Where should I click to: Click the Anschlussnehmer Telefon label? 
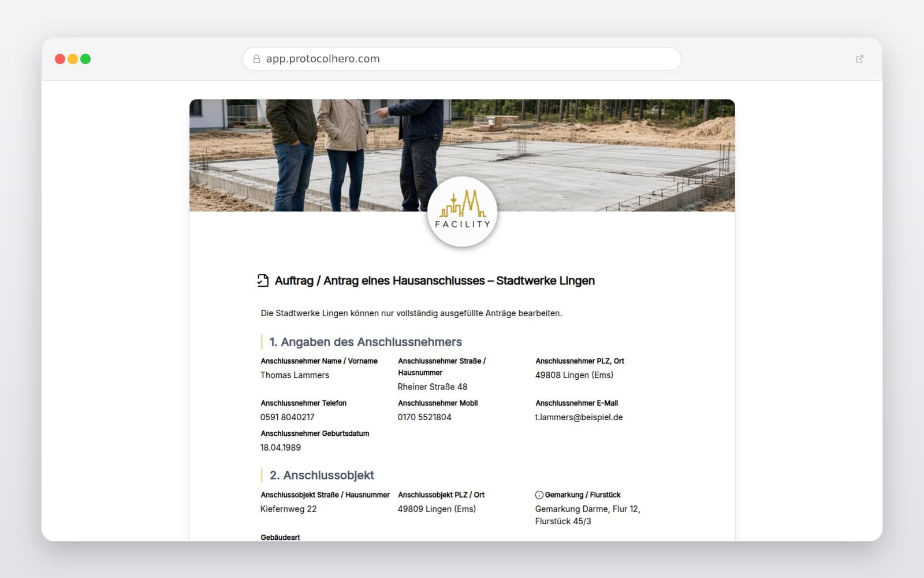pyautogui.click(x=303, y=403)
